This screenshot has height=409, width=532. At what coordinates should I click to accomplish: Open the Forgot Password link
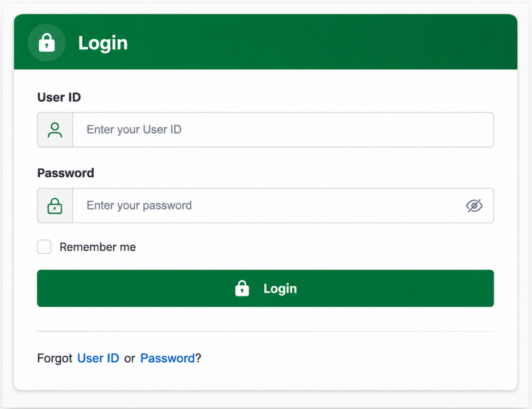pyautogui.click(x=167, y=358)
